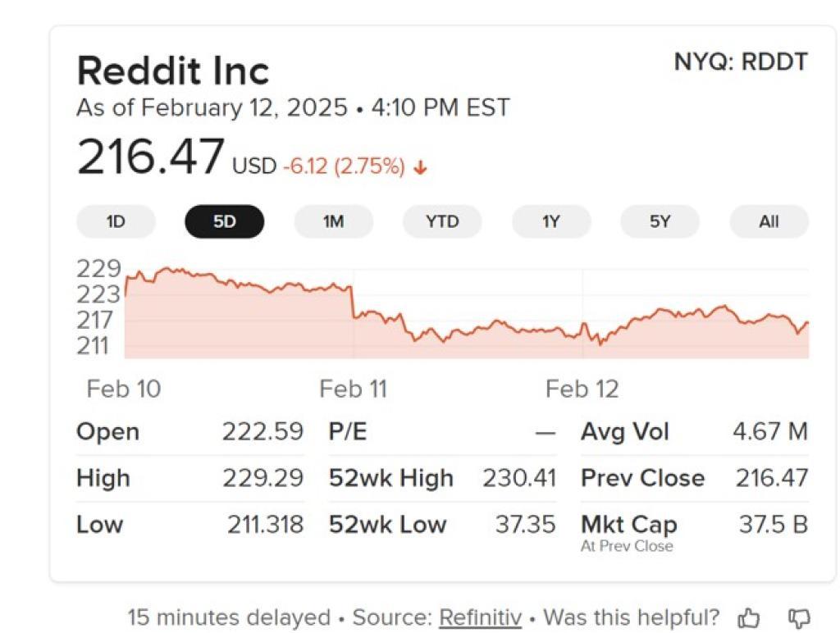Screen dimensions: 840x633
Task: Show the 1Y price chart
Action: point(551,221)
